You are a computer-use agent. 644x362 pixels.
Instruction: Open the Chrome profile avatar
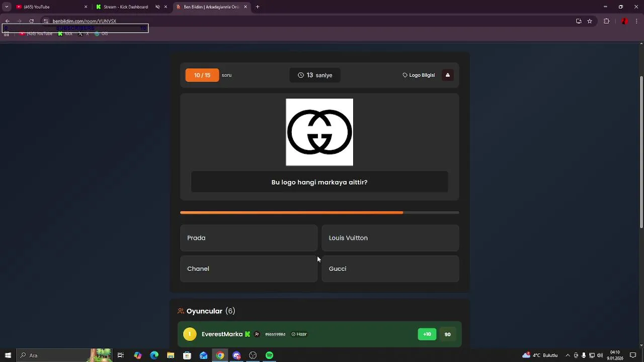624,21
